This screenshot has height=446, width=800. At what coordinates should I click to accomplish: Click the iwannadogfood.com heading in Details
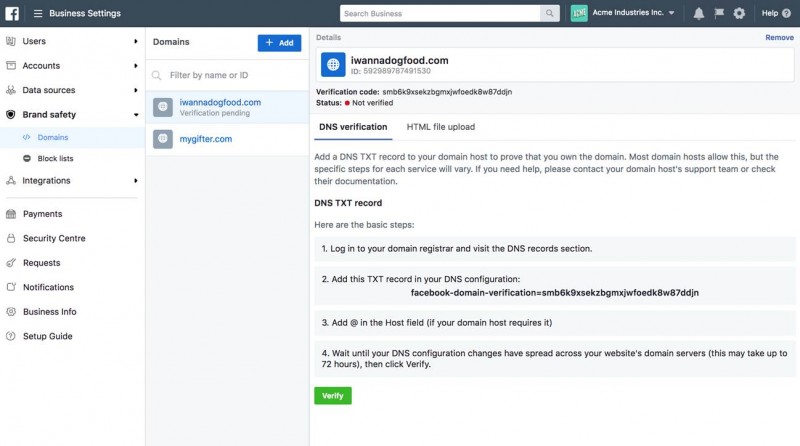[x=399, y=60]
